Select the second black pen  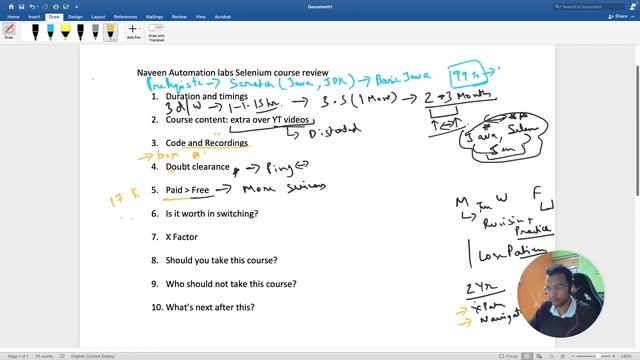[x=80, y=32]
